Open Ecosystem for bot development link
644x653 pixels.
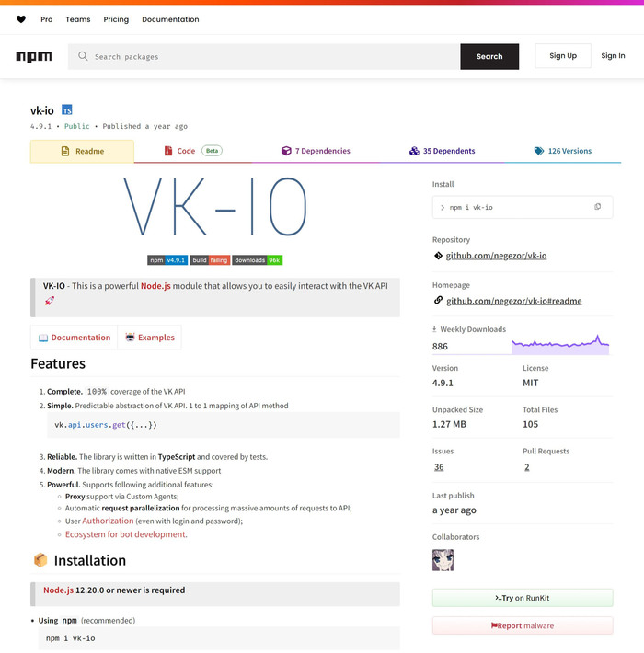click(x=126, y=534)
